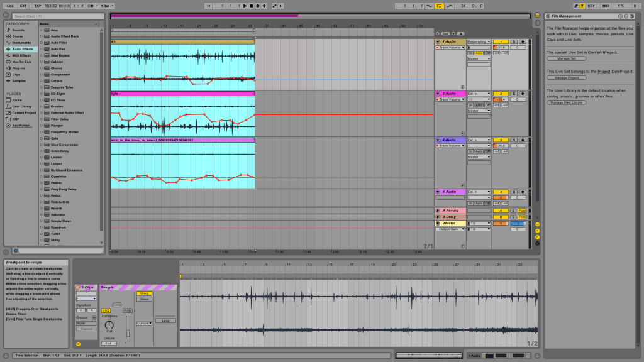
Task: Click the Manage Project button
Action: (x=566, y=77)
